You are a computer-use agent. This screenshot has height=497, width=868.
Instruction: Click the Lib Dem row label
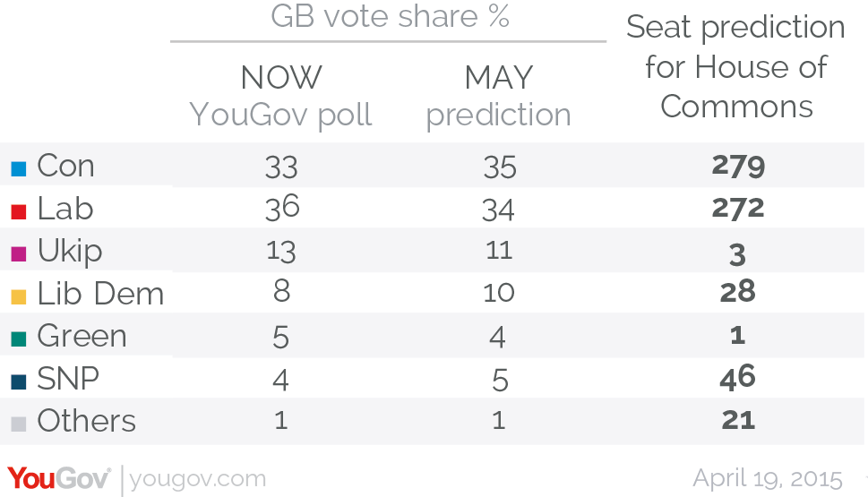100,294
